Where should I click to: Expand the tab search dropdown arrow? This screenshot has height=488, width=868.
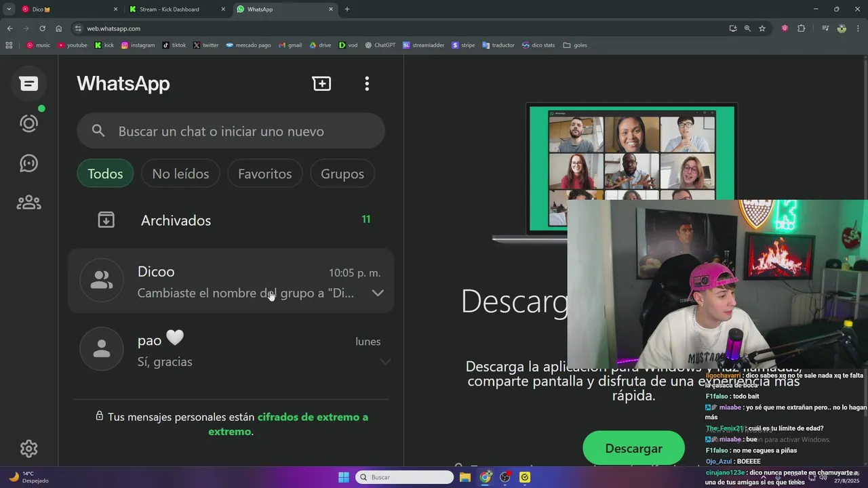click(x=9, y=9)
